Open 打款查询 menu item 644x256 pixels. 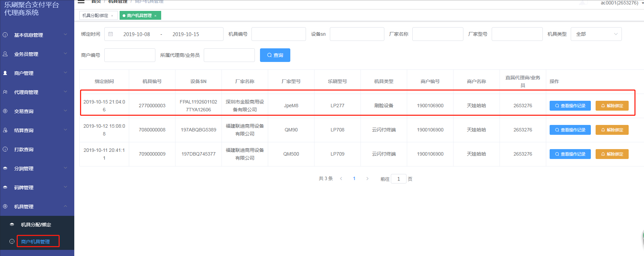click(37, 149)
